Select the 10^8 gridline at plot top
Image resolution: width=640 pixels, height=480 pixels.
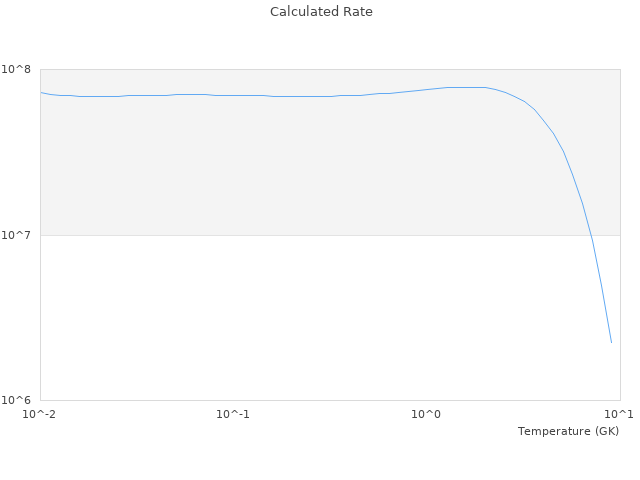coord(300,69)
